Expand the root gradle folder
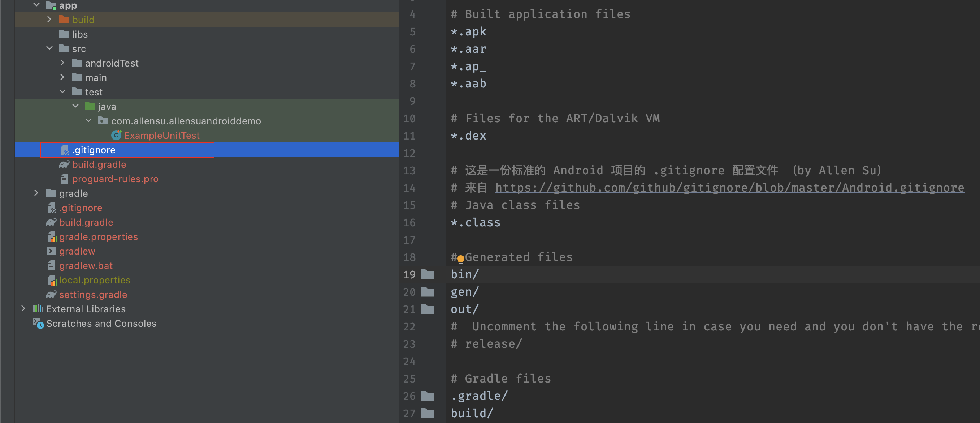 point(36,193)
